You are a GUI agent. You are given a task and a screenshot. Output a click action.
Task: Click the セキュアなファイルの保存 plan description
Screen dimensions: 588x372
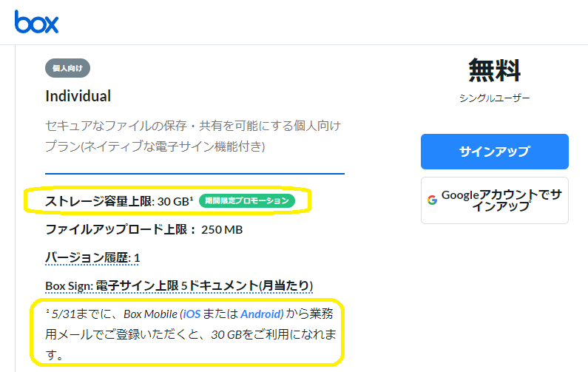pos(193,136)
